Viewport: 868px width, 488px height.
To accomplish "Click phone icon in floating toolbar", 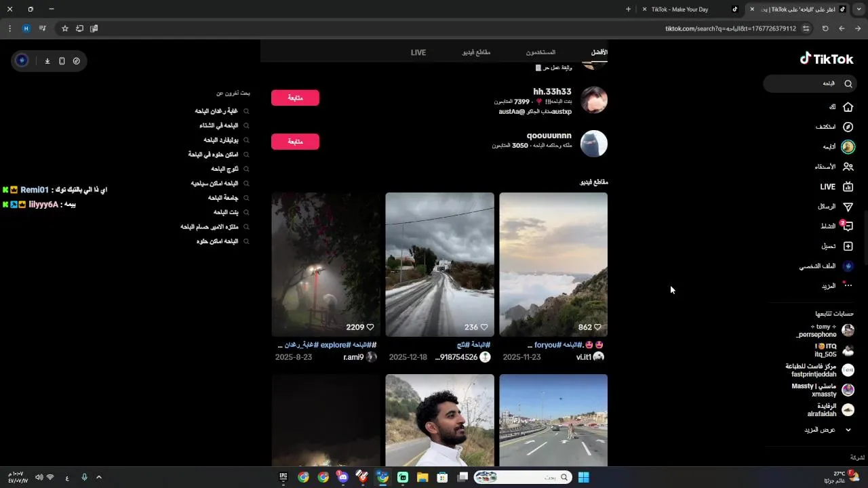I will point(62,61).
